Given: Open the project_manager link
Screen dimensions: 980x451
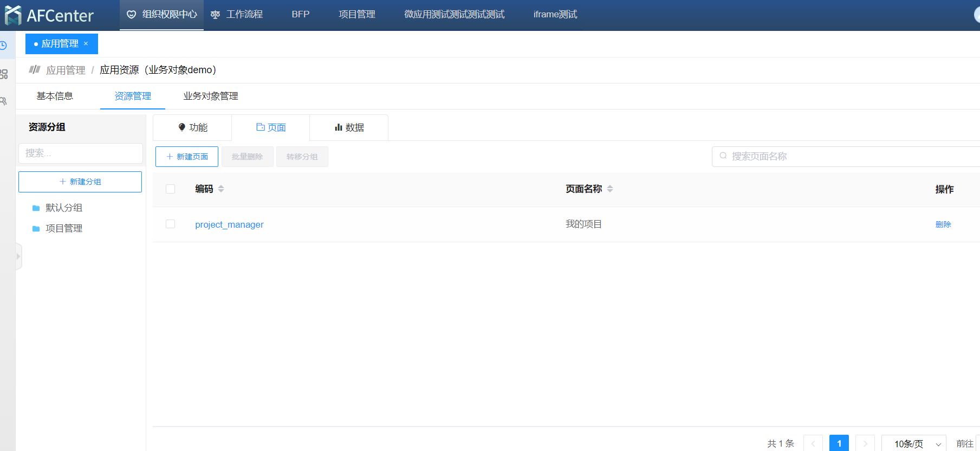Looking at the screenshot, I should [x=229, y=224].
